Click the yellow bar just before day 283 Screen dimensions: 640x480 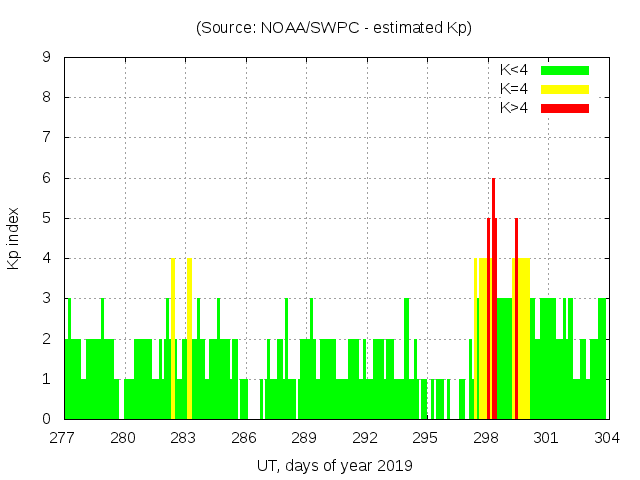173,340
